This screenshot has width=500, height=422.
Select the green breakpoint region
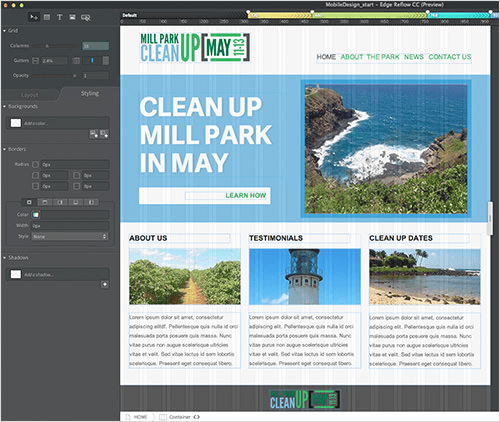(x=369, y=15)
